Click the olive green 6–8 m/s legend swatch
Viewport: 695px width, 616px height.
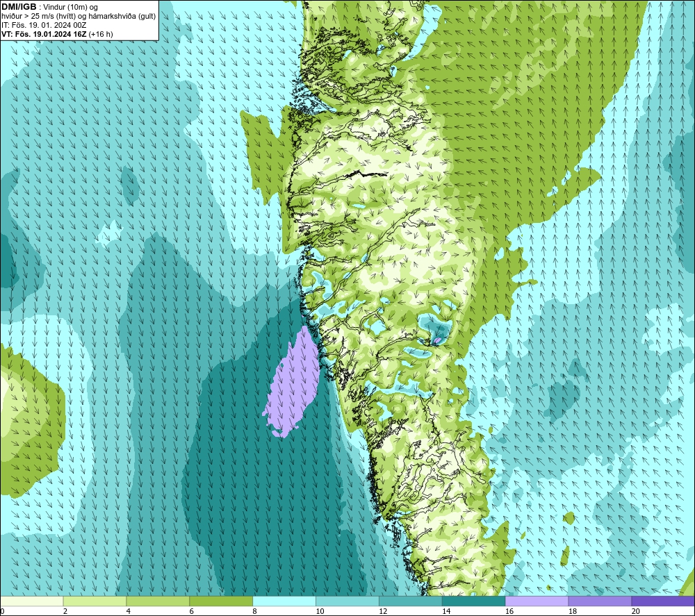click(221, 601)
